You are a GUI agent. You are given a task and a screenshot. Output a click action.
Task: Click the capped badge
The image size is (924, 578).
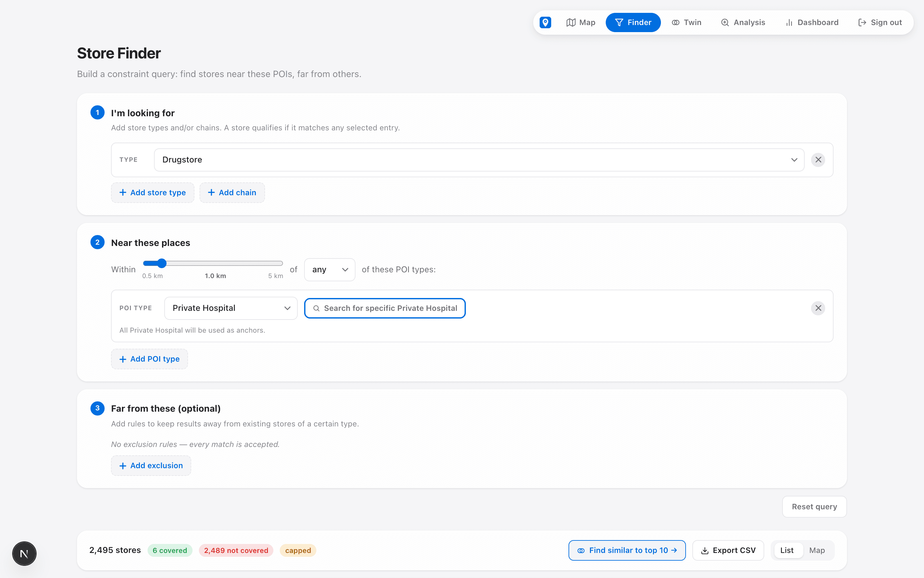click(x=298, y=550)
